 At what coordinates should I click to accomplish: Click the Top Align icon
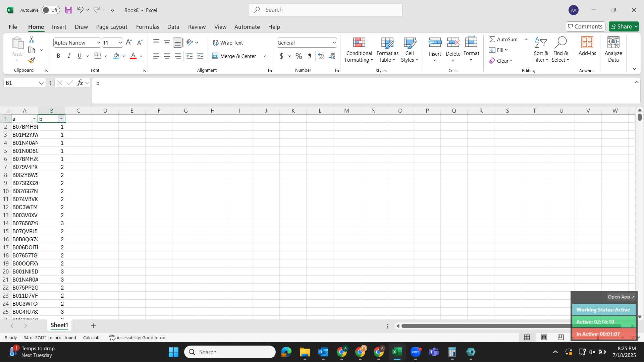click(x=156, y=42)
